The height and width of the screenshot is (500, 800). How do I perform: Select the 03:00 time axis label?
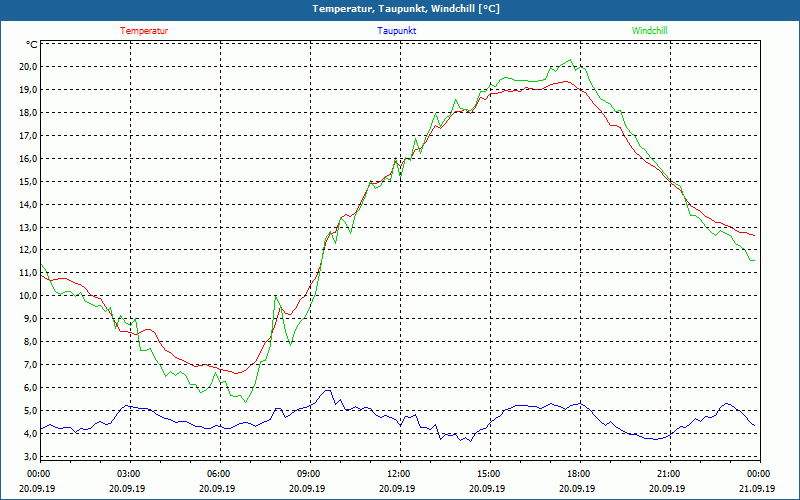point(129,474)
